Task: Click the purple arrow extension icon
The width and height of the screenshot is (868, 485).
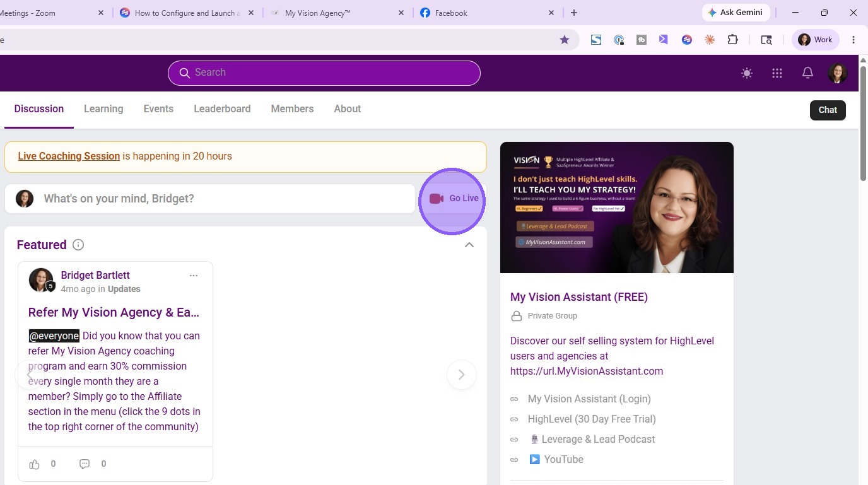Action: coord(664,40)
